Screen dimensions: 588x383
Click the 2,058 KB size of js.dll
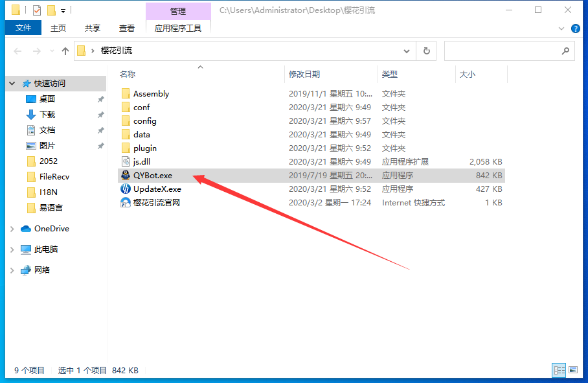(486, 161)
